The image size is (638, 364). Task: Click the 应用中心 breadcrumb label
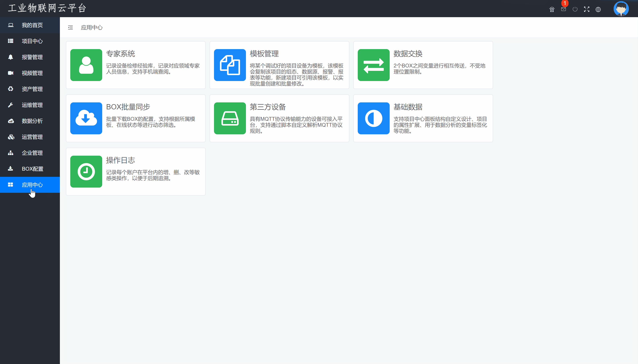[x=92, y=28]
